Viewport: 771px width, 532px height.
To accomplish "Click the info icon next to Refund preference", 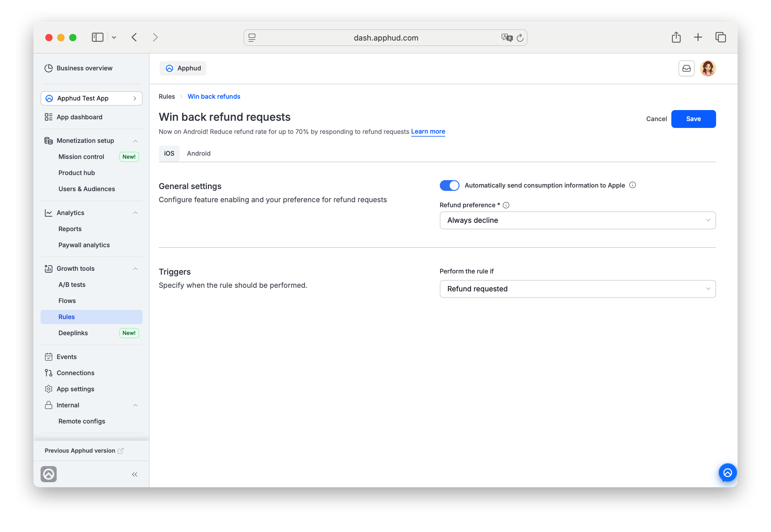I will [506, 205].
